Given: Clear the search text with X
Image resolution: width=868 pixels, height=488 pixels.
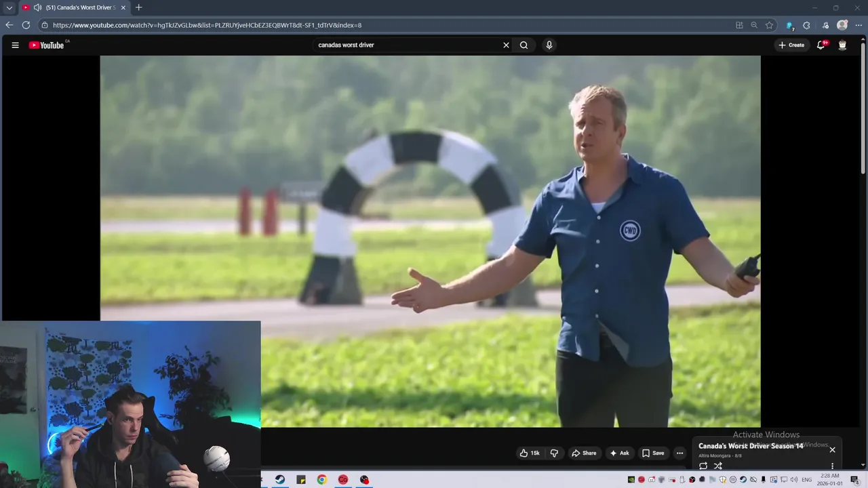Looking at the screenshot, I should (x=506, y=45).
